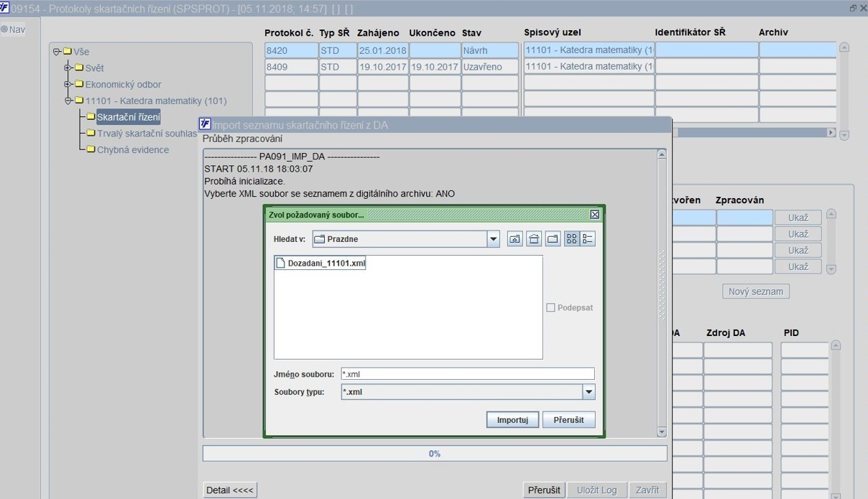Click the Nový seznam button

756,292
